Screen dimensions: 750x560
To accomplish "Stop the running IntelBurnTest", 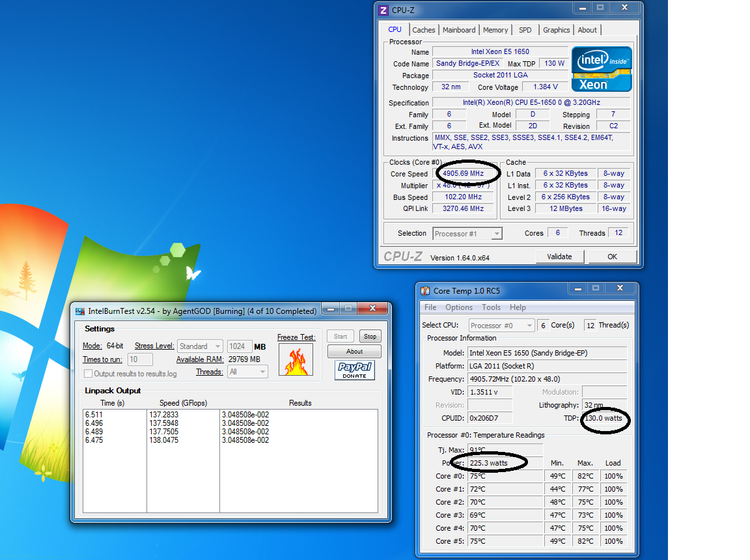I will click(370, 337).
